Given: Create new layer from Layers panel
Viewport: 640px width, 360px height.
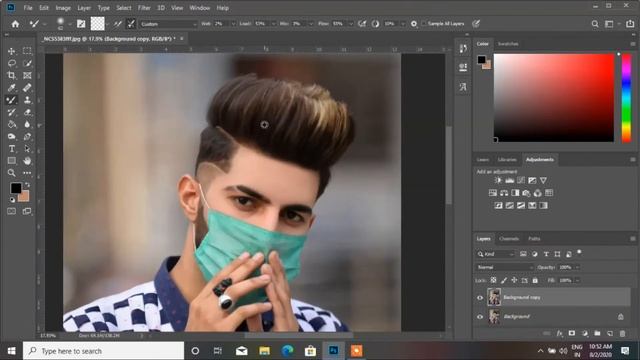Looking at the screenshot, I should (610, 333).
